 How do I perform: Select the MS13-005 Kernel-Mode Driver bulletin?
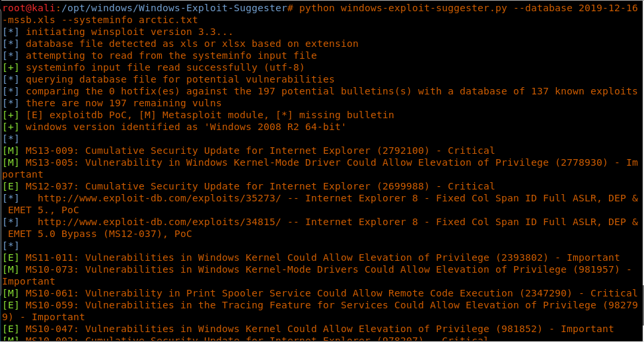(317, 162)
